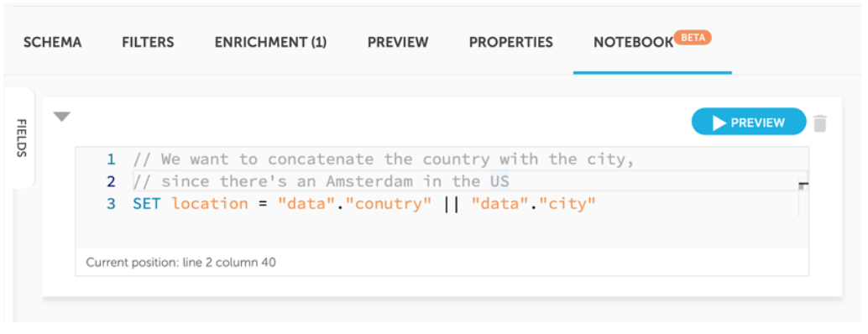Image resolution: width=868 pixels, height=334 pixels.
Task: Delete the notebook cell with trash icon
Action: click(820, 123)
